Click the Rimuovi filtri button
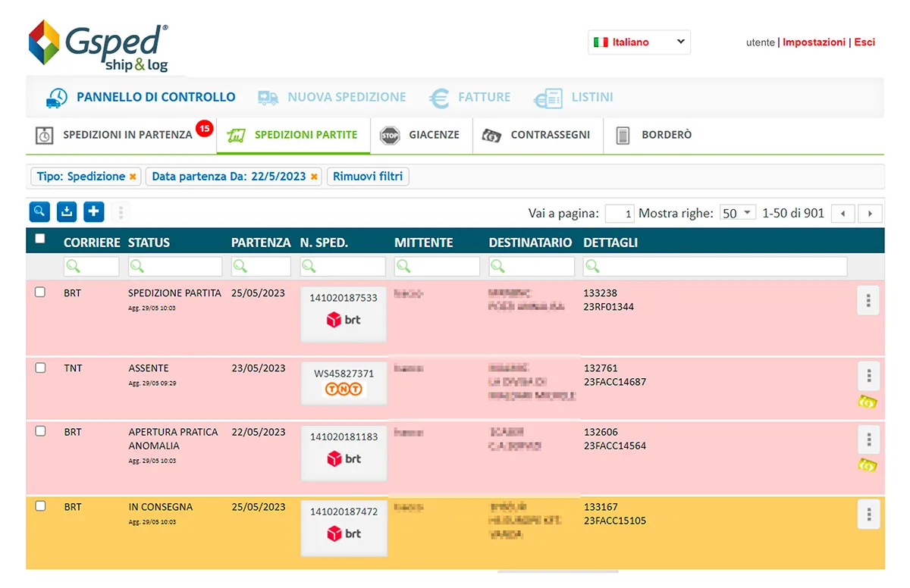Screen dimensions: 910x588 pyautogui.click(x=369, y=177)
